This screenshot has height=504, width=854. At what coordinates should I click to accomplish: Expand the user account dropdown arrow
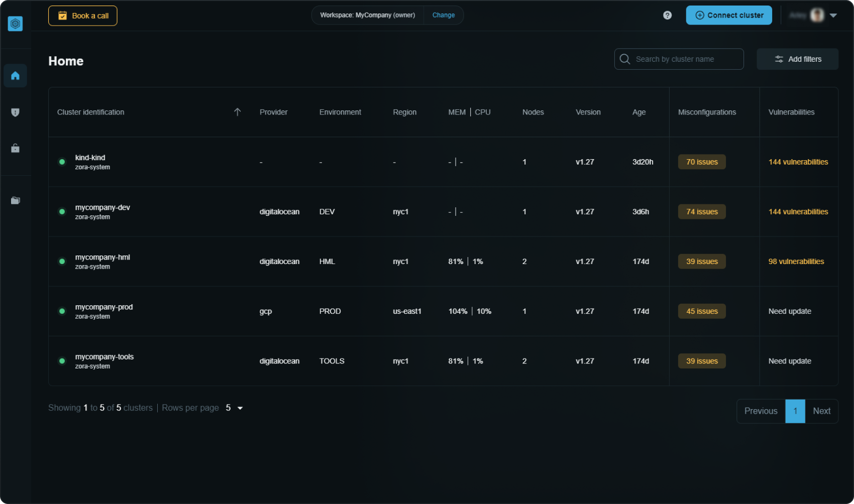click(x=833, y=16)
